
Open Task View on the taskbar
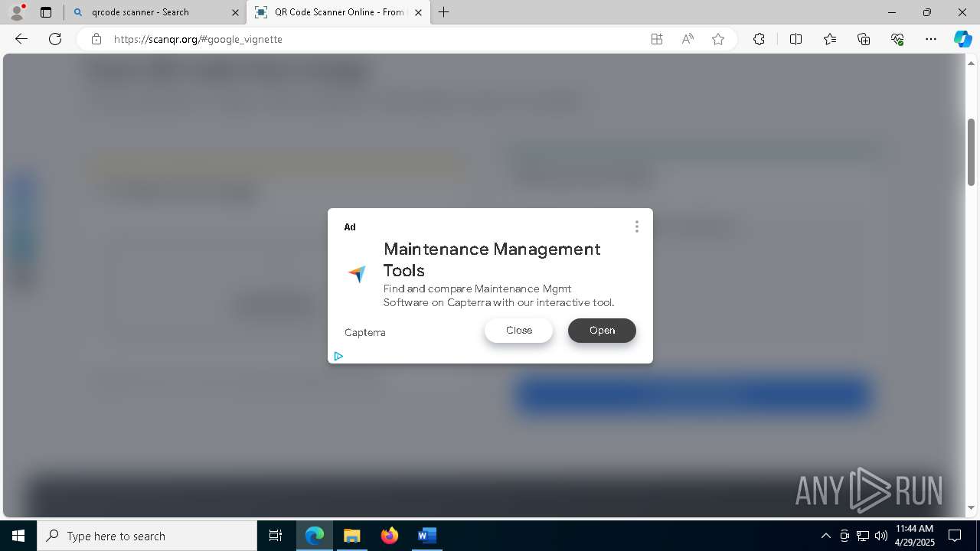click(276, 536)
